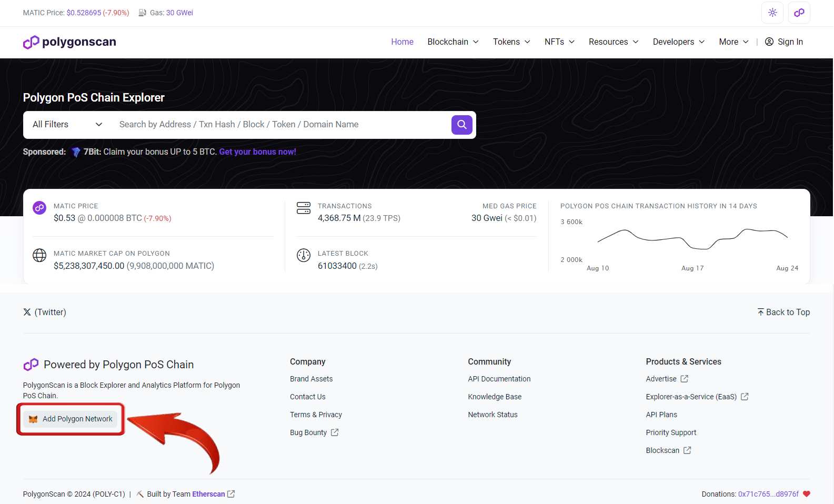This screenshot has height=504, width=834.
Task: Click the MATIC price value $0.53
Action: pyautogui.click(x=64, y=218)
